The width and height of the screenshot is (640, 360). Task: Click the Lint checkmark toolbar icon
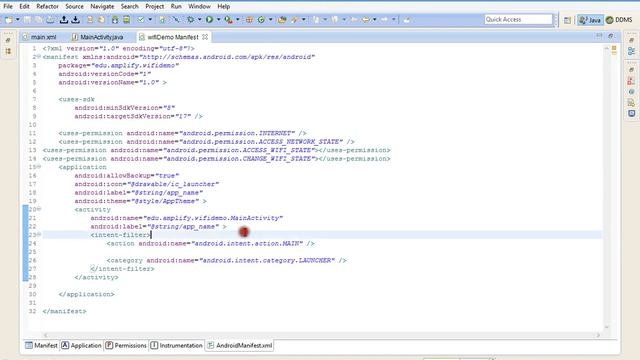[141, 20]
